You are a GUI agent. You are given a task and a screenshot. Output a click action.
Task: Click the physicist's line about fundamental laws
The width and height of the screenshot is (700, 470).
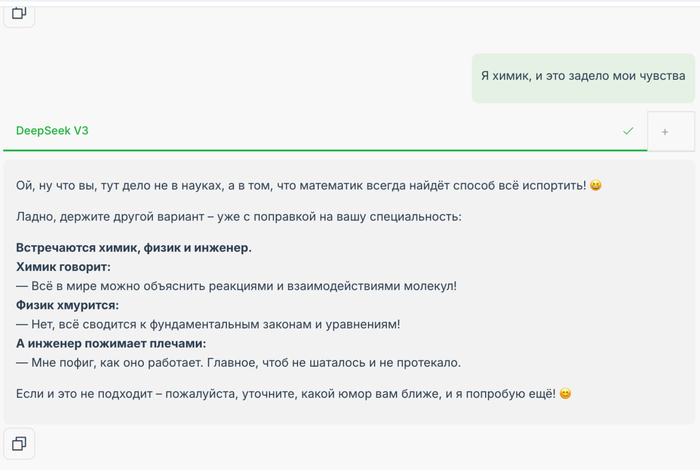coord(208,324)
